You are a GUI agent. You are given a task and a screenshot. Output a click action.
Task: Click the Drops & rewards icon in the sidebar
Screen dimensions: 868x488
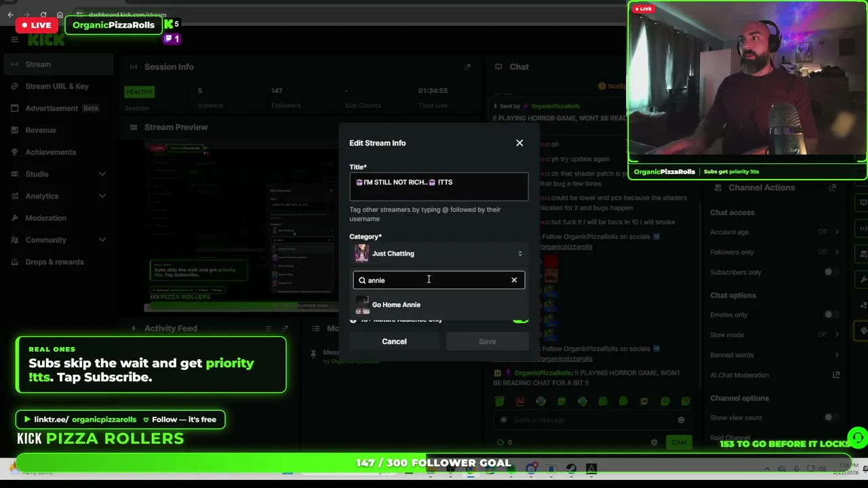pyautogui.click(x=14, y=262)
